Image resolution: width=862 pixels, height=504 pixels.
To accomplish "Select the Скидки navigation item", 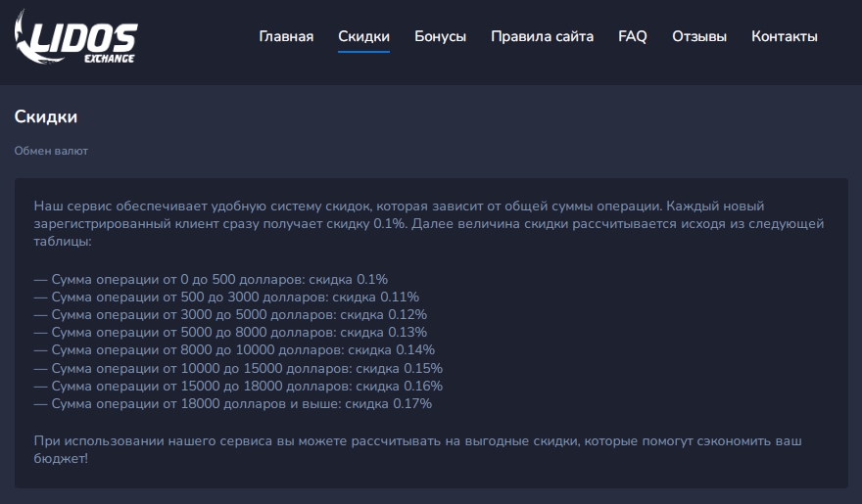I will (x=363, y=36).
